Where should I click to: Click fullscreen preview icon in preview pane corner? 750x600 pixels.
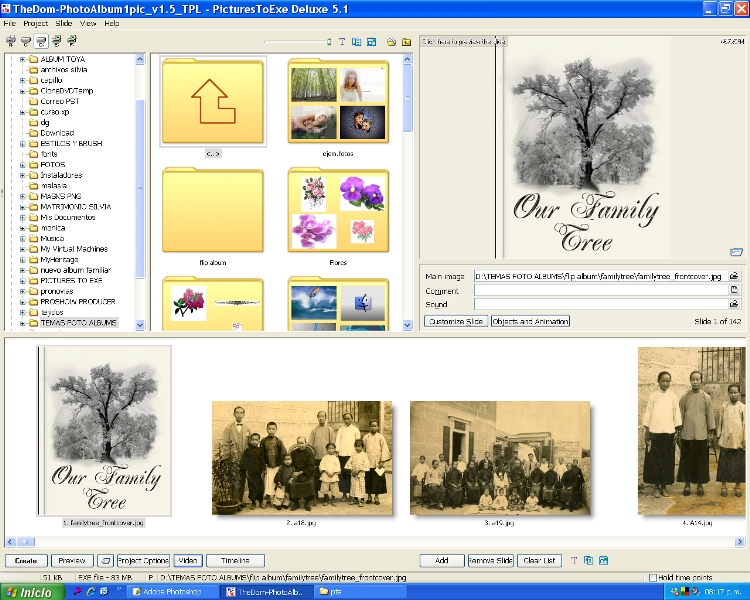click(x=736, y=252)
